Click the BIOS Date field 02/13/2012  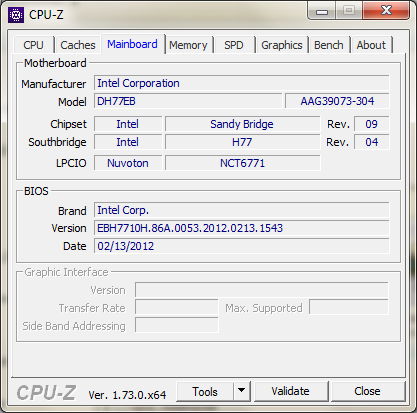[242, 246]
